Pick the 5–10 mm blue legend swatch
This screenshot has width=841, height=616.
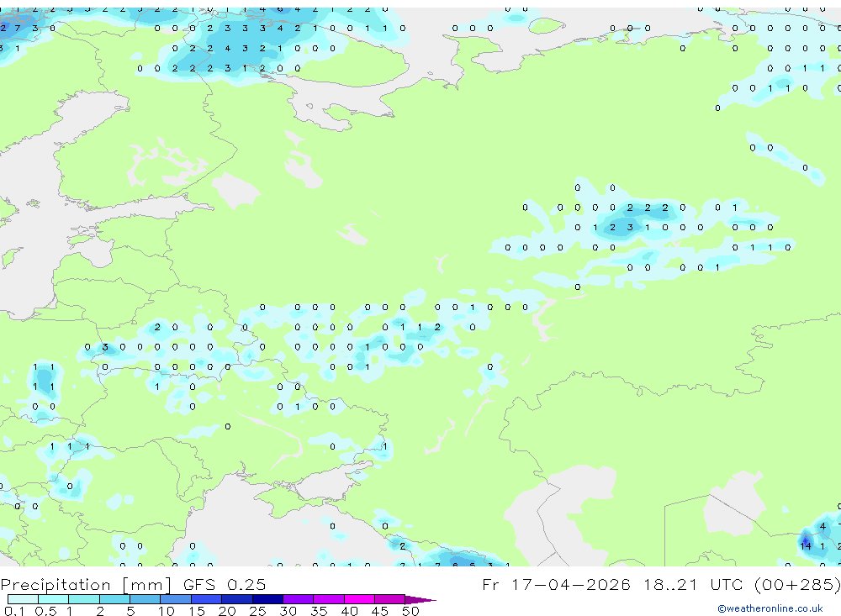pyautogui.click(x=145, y=599)
